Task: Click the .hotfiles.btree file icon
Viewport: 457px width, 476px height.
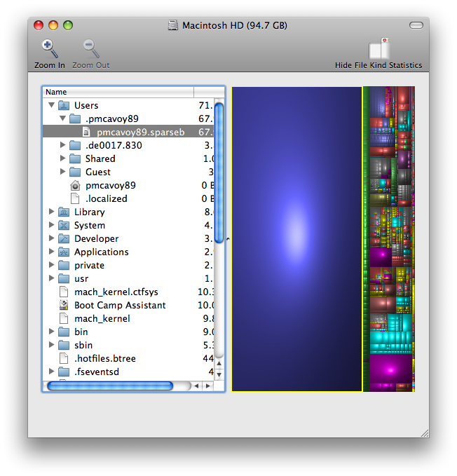Action: point(64,358)
